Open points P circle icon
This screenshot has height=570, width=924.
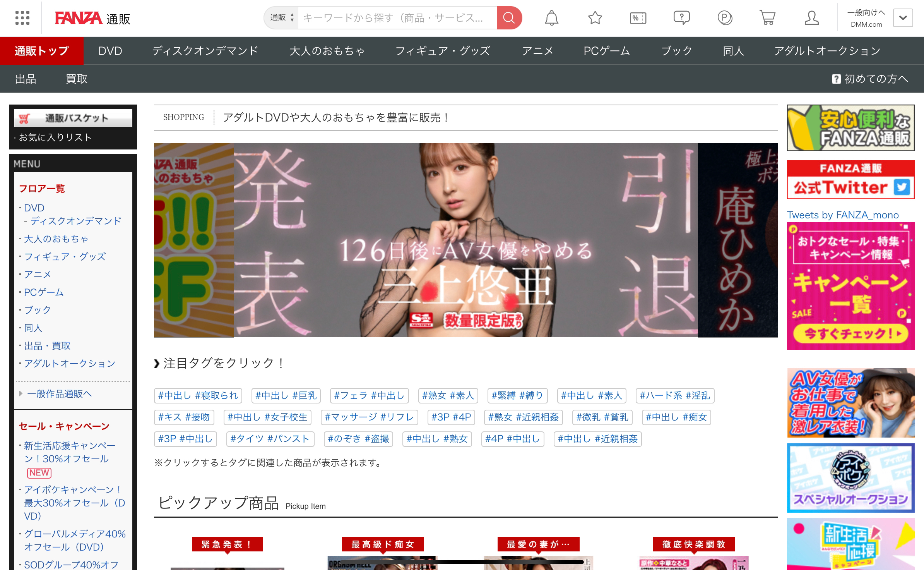[725, 18]
